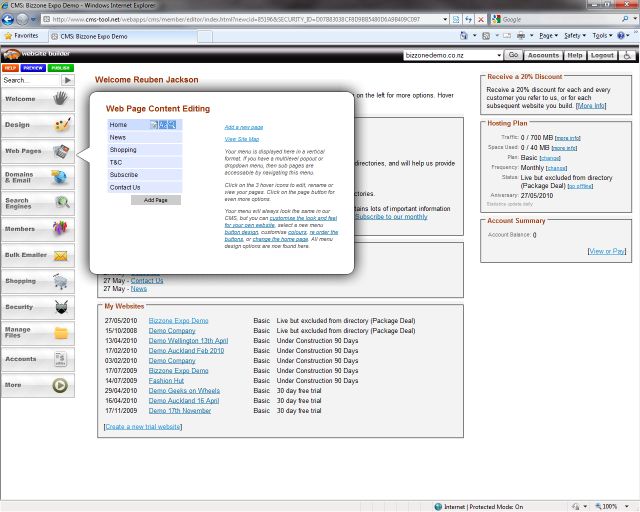
Task: Expand the More sidebar section
Action: tap(36, 384)
